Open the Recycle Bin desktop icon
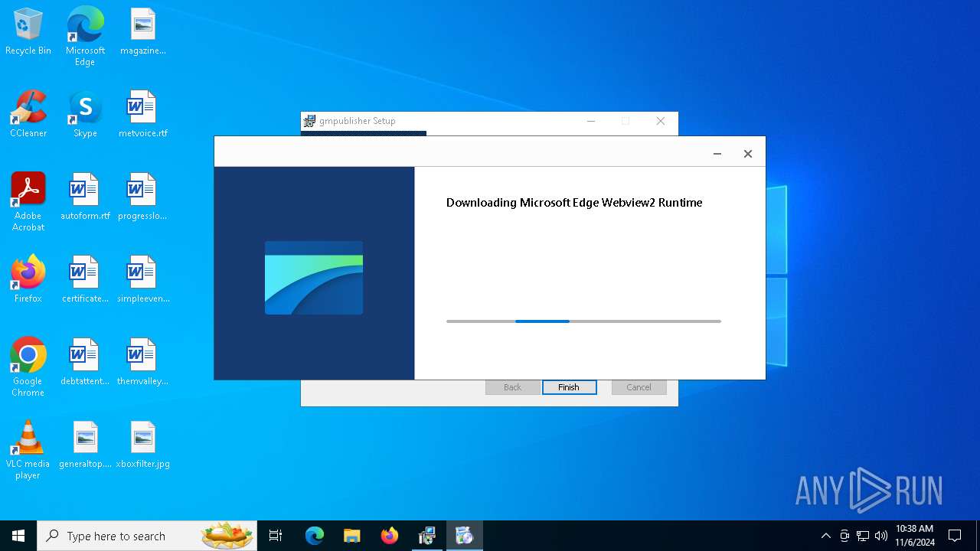980x551 pixels. tap(28, 32)
